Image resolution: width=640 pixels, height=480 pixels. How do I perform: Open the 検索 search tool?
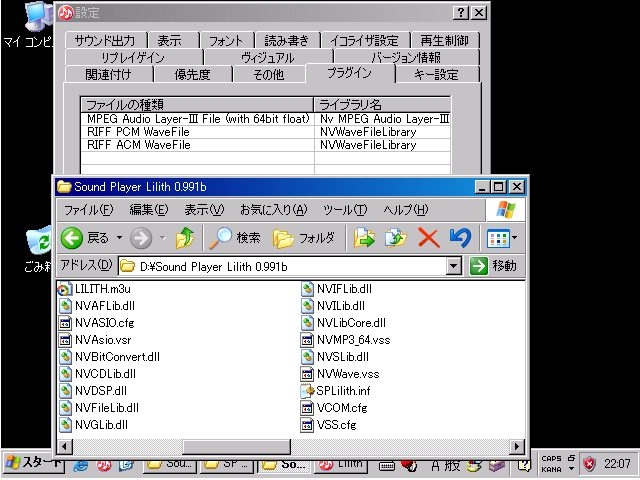coord(235,238)
